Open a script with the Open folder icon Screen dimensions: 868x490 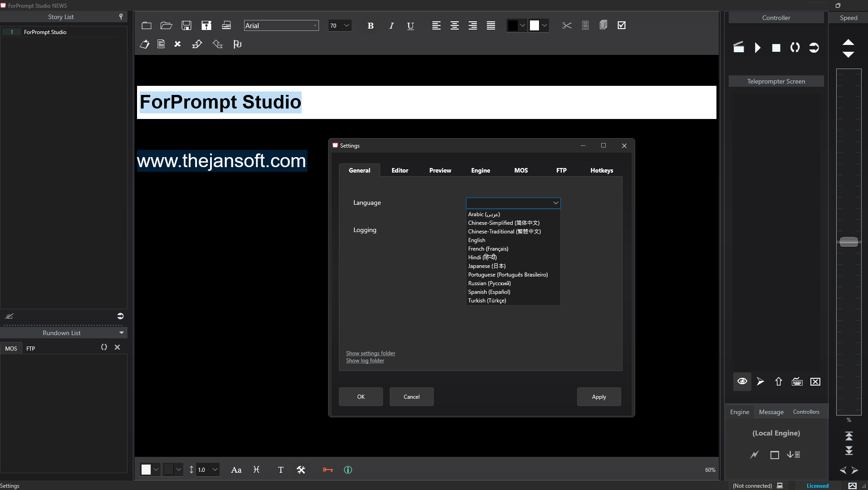click(x=166, y=25)
